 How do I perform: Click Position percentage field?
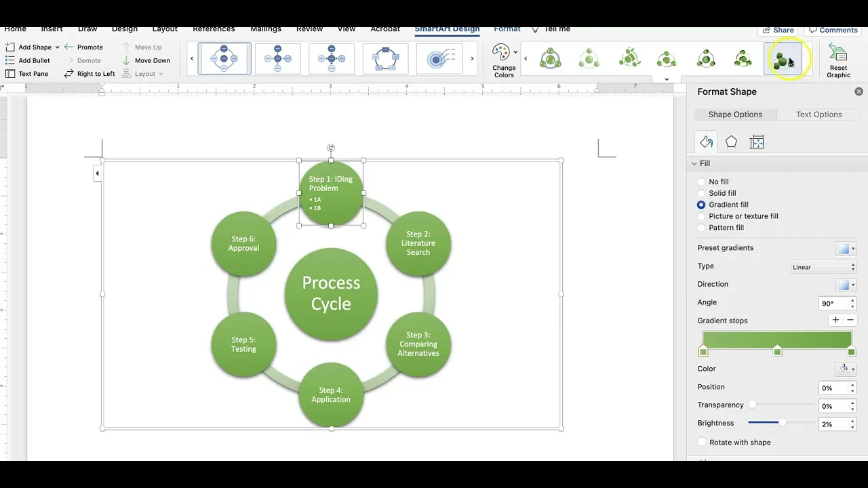pyautogui.click(x=833, y=388)
